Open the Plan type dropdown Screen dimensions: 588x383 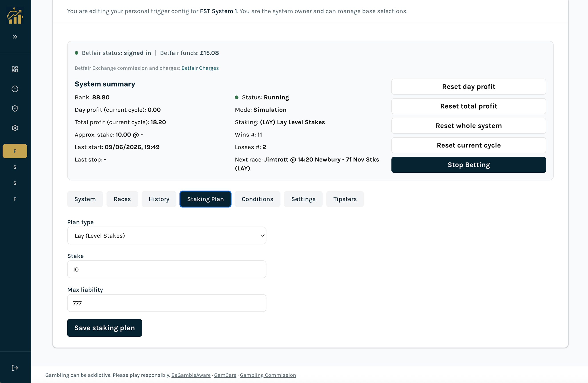(x=167, y=235)
